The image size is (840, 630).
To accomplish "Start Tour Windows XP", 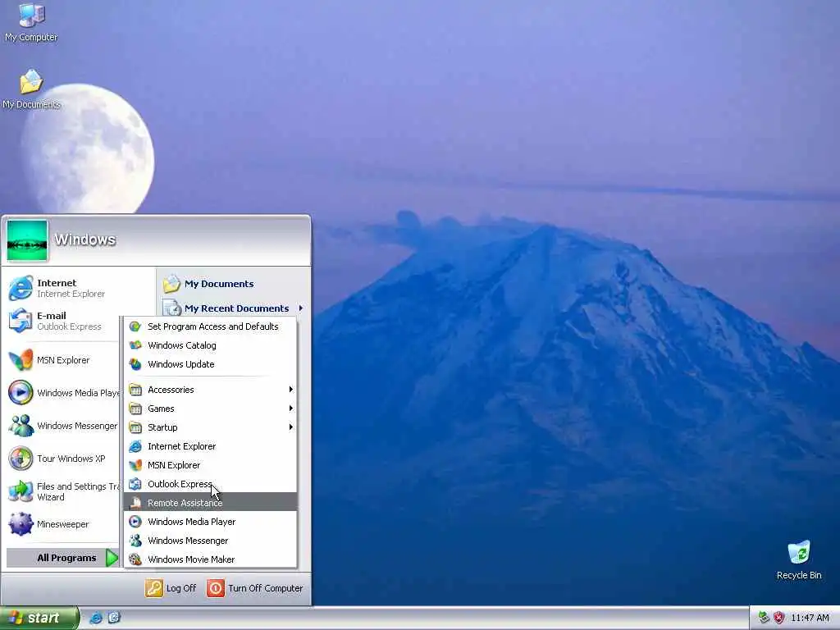I will [x=62, y=459].
